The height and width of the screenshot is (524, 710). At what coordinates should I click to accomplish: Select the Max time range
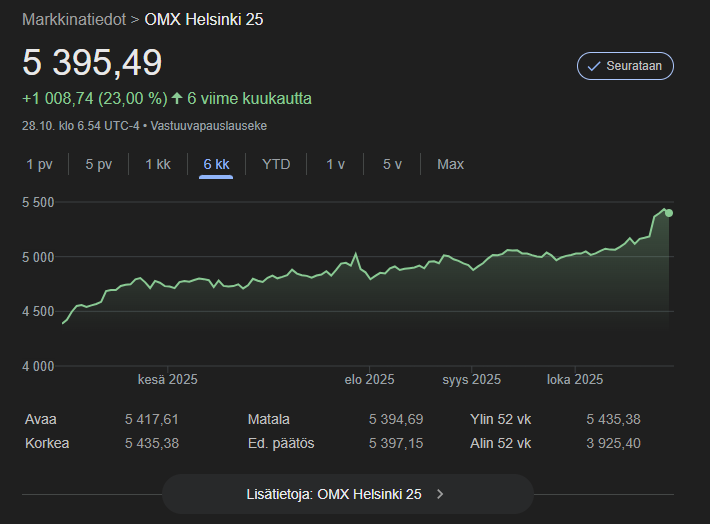point(450,164)
